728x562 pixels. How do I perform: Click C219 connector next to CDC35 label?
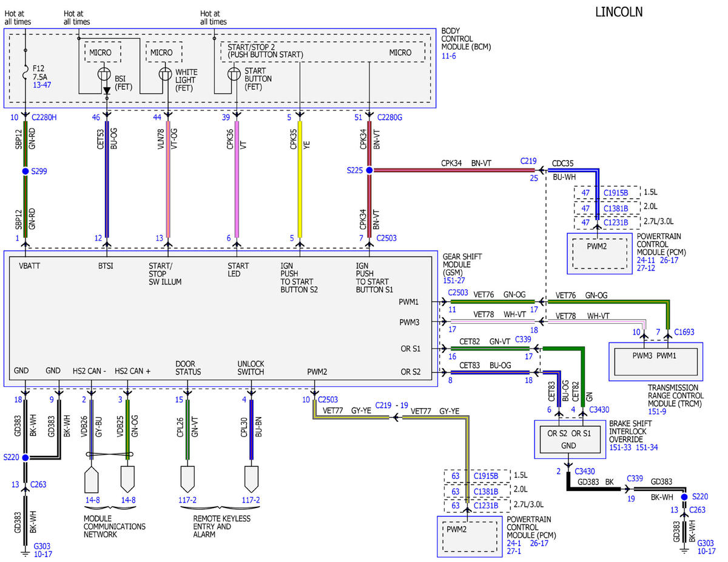529,162
